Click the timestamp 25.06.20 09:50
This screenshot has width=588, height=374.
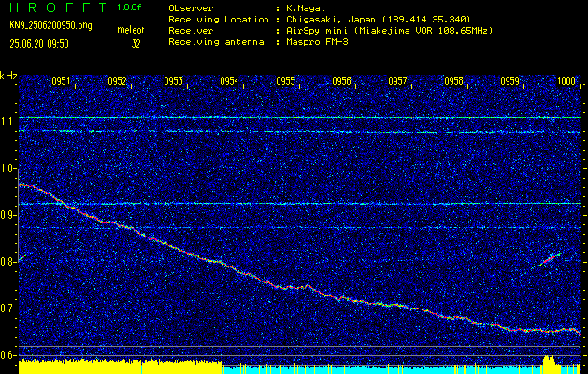pos(39,44)
